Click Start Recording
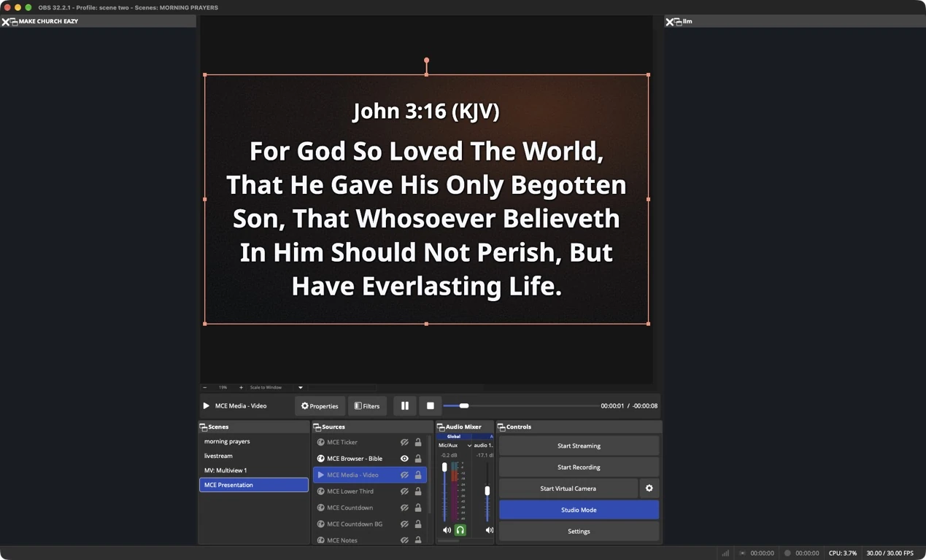Image resolution: width=926 pixels, height=560 pixels. pyautogui.click(x=579, y=467)
